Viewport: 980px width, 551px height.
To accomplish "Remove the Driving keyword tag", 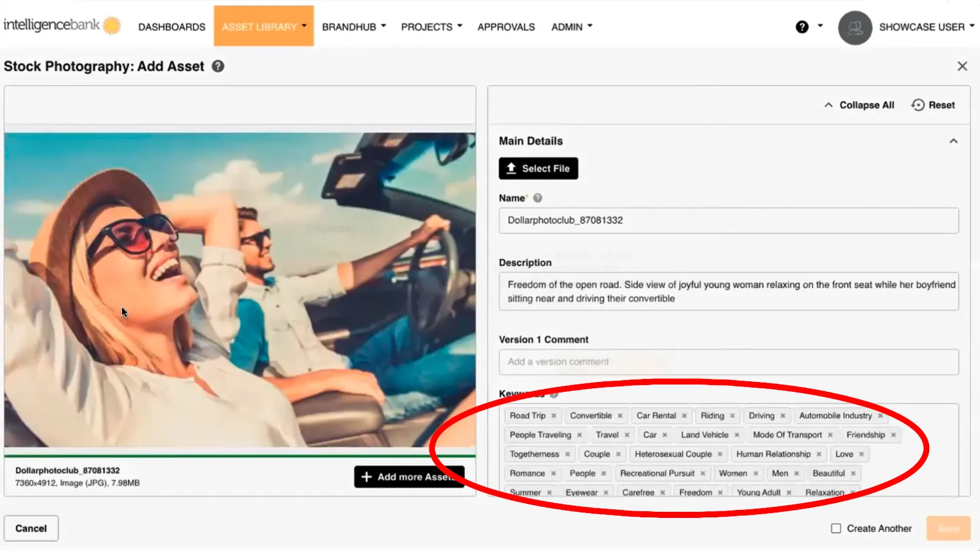I will pos(782,416).
